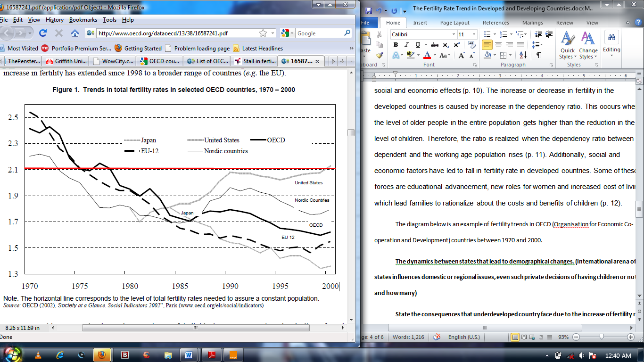Open the Change Styles dropdown
The height and width of the screenshot is (362, 644).
(588, 46)
